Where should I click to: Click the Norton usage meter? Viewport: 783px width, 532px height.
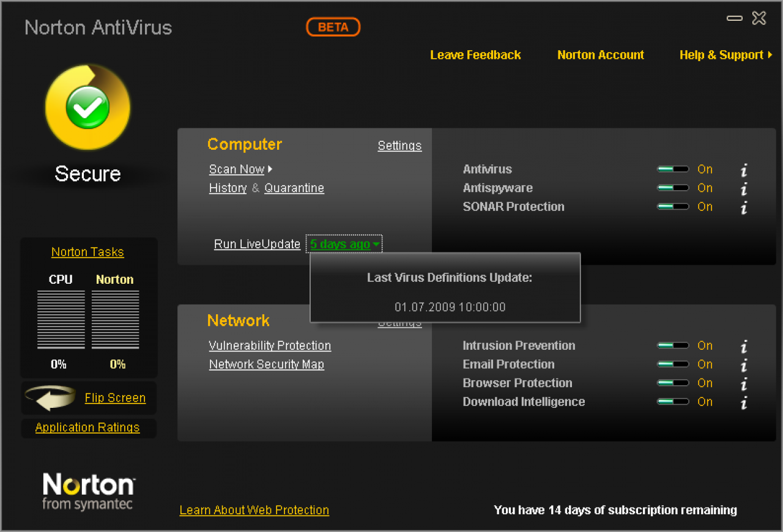pos(115,320)
